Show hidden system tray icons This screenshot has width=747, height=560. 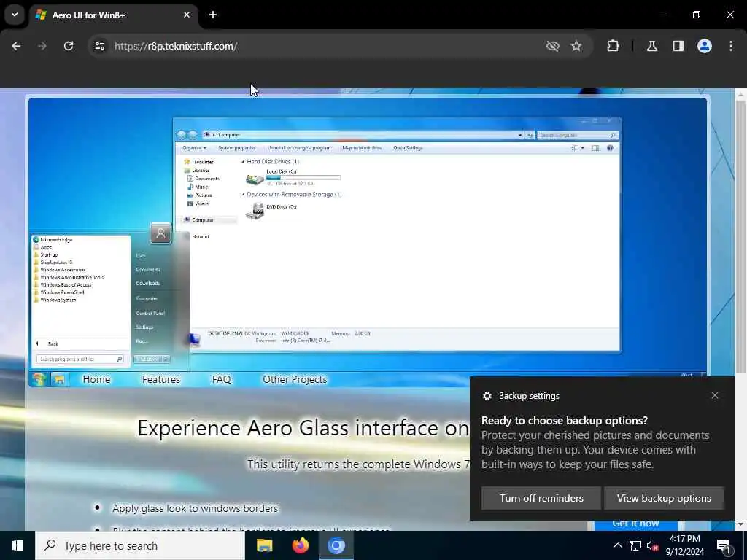(617, 545)
